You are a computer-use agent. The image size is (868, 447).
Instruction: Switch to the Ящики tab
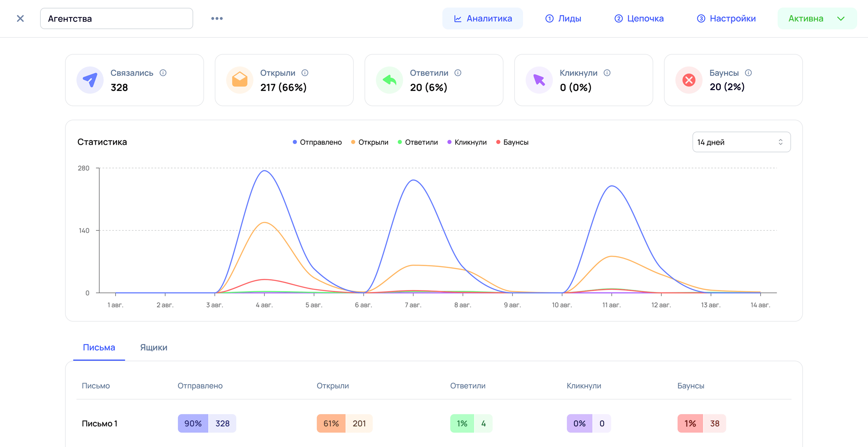pos(154,348)
